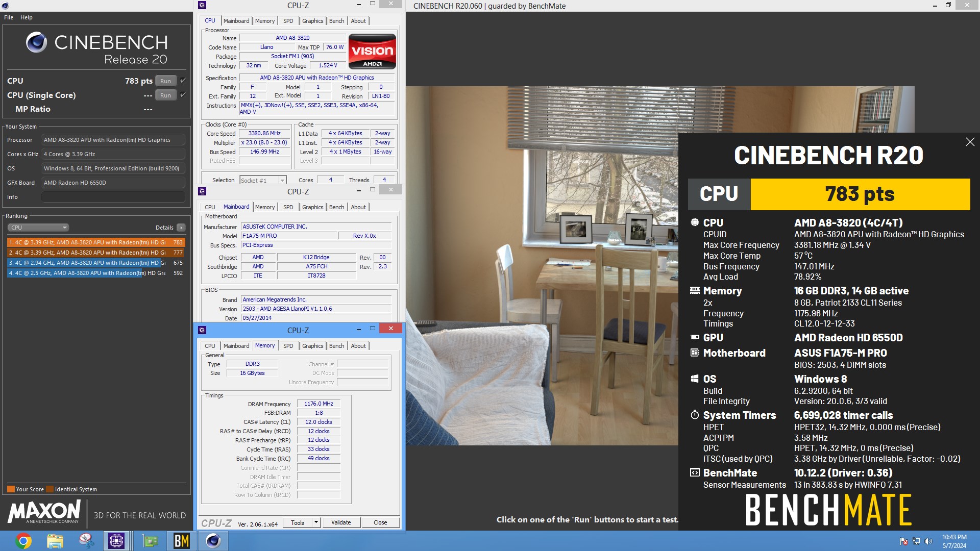Image resolution: width=980 pixels, height=551 pixels.
Task: Open the Action Center flag tray icon
Action: click(x=903, y=541)
